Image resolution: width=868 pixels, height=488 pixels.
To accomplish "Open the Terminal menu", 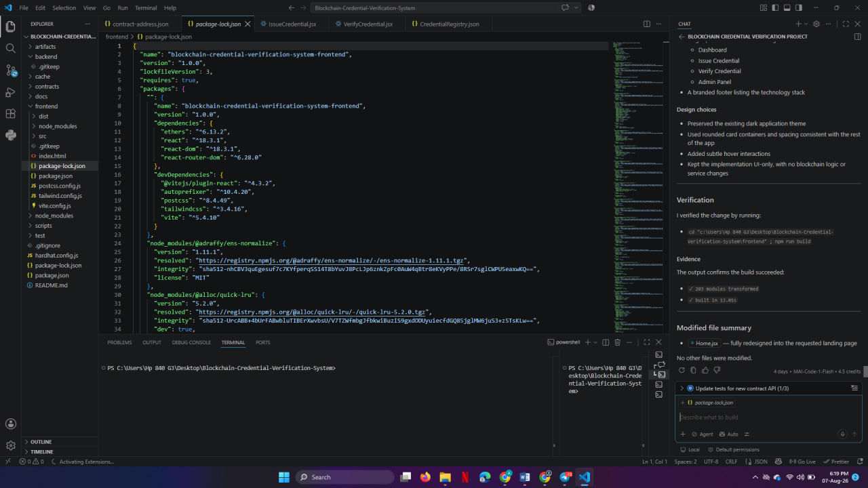I will click(x=146, y=7).
